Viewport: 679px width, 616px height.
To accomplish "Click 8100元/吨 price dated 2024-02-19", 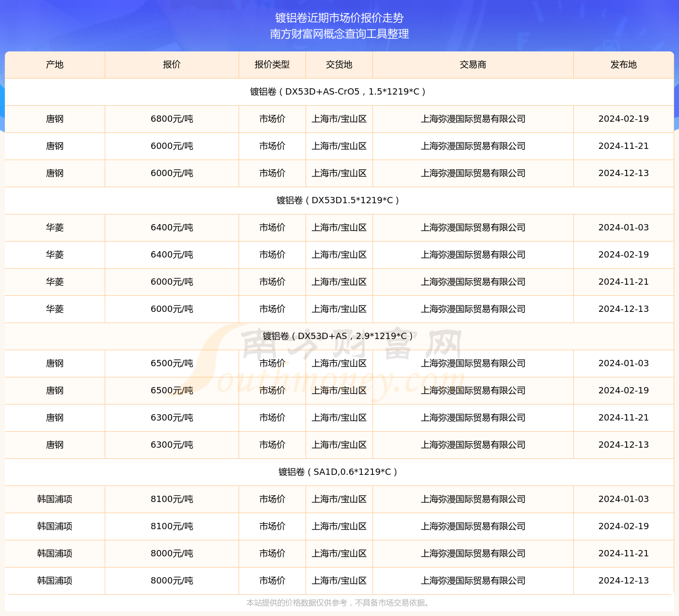I will pyautogui.click(x=172, y=526).
